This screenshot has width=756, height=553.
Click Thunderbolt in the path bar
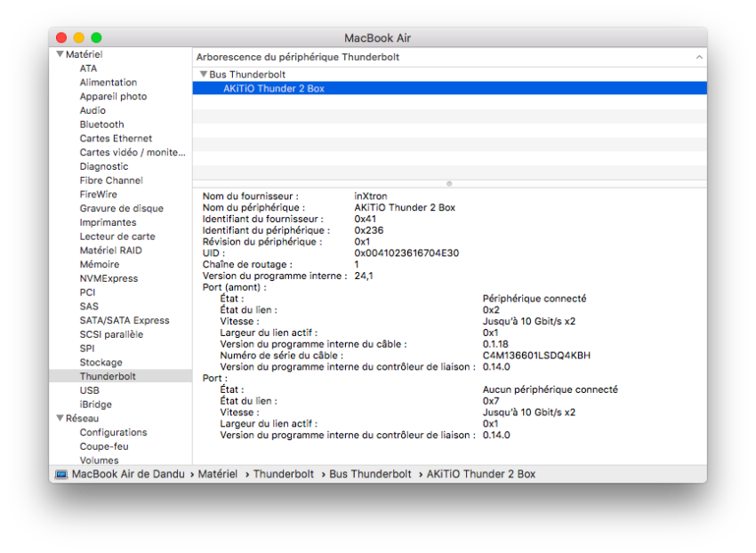pyautogui.click(x=284, y=474)
